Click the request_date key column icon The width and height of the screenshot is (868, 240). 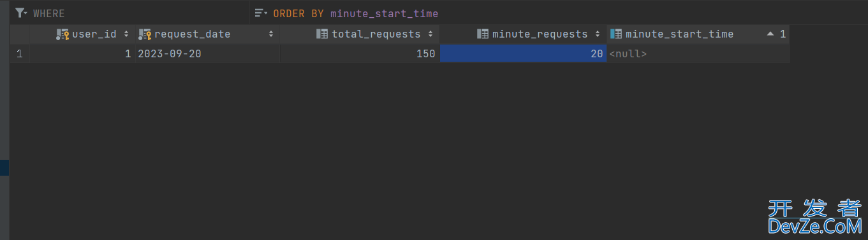point(145,34)
